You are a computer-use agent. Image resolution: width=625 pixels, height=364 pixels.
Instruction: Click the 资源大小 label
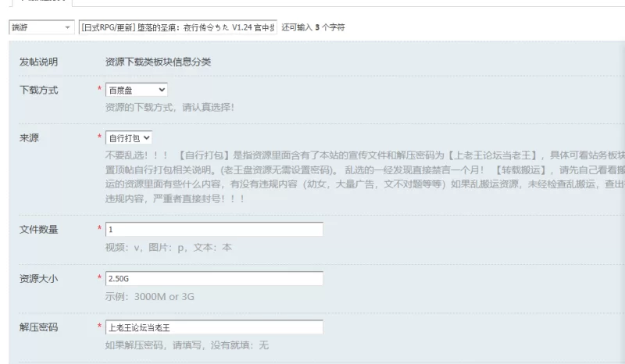(x=38, y=278)
